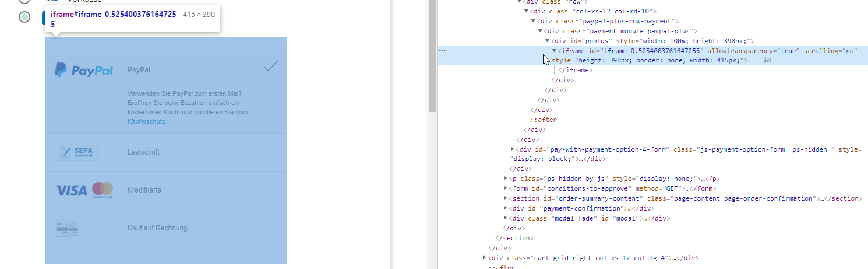Click the invoice icon beside Kauf auf Rechnung

click(66, 228)
